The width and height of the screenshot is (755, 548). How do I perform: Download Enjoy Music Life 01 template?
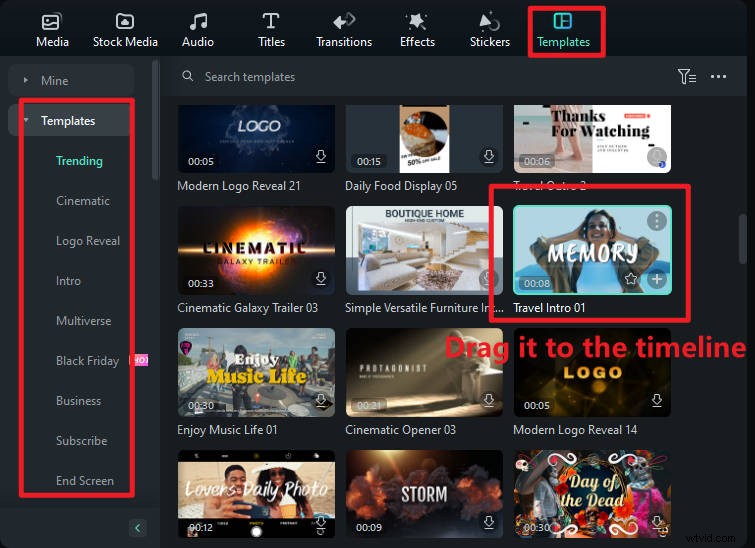tap(321, 400)
